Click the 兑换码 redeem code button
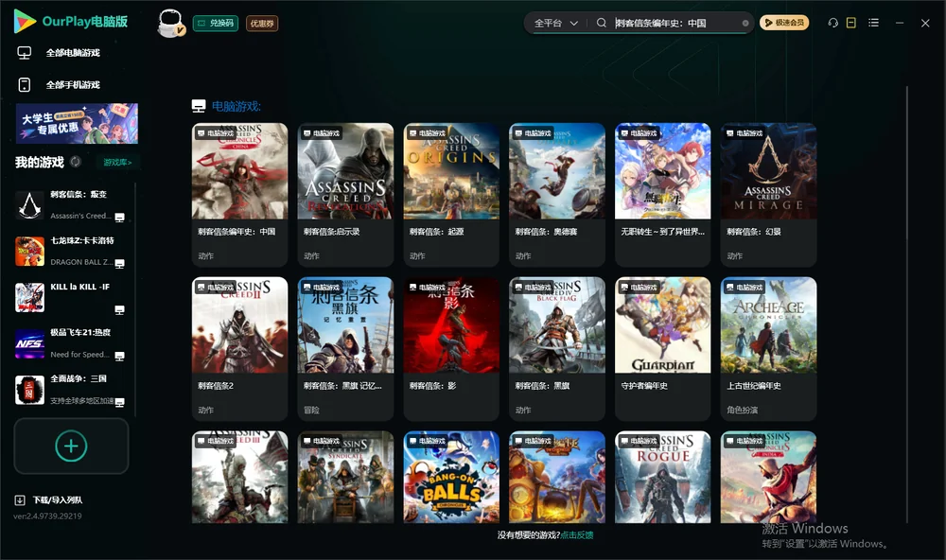946x560 pixels. tap(216, 23)
